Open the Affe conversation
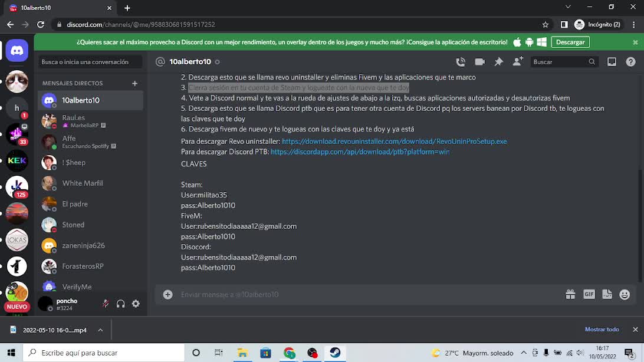 [90, 141]
